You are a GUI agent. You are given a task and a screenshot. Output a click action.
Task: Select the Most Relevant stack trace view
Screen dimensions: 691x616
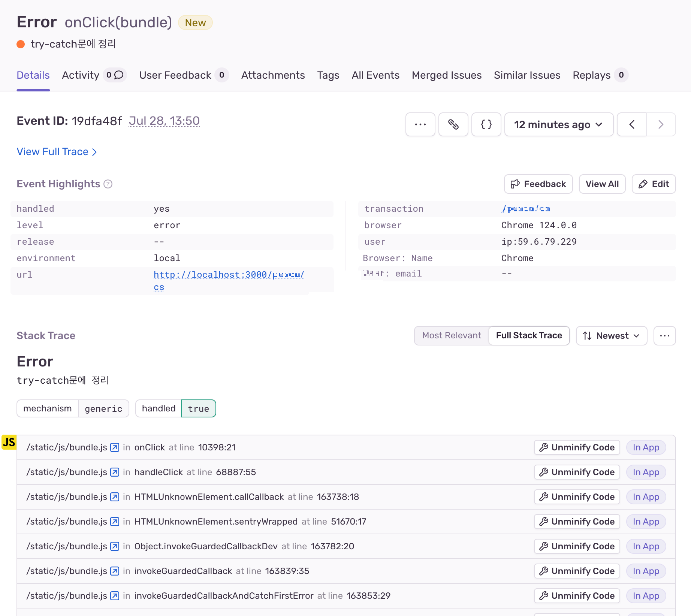click(x=452, y=335)
